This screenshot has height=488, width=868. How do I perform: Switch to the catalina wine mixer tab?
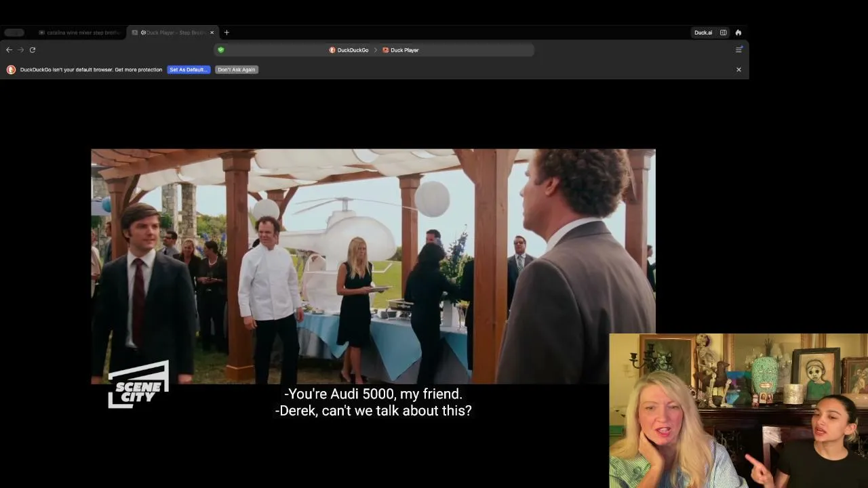(x=79, y=33)
